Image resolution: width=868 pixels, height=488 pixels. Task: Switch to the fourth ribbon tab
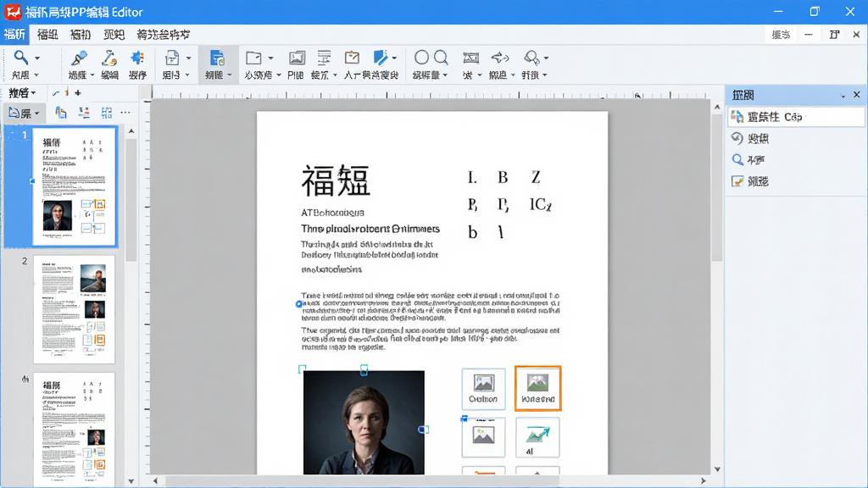(x=114, y=34)
